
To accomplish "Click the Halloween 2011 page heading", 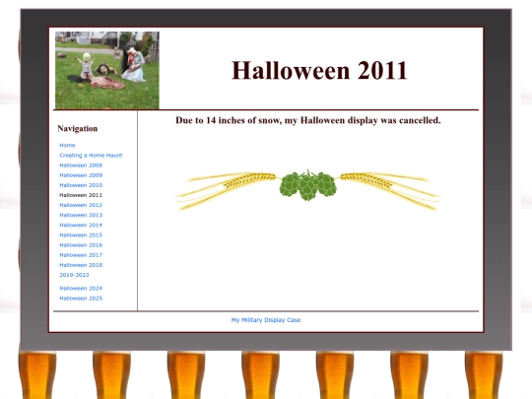I will click(319, 71).
